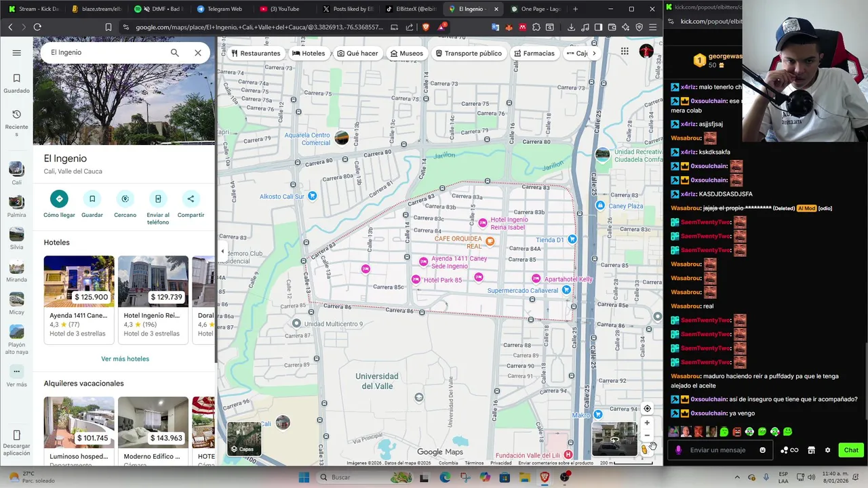Open the Google apps grid
The image size is (868, 488).
click(x=625, y=52)
